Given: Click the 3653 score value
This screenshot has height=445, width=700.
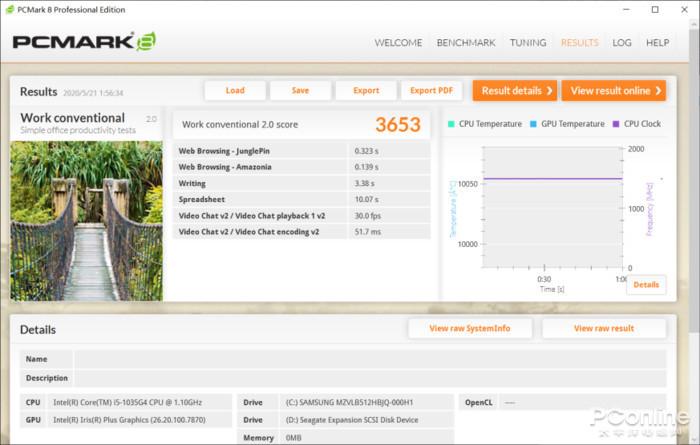Looking at the screenshot, I should (398, 125).
